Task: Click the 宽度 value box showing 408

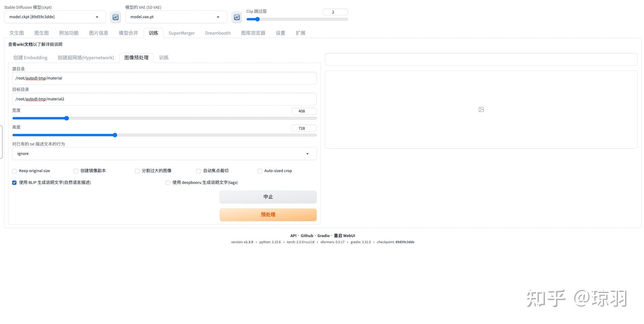Action: click(x=304, y=111)
